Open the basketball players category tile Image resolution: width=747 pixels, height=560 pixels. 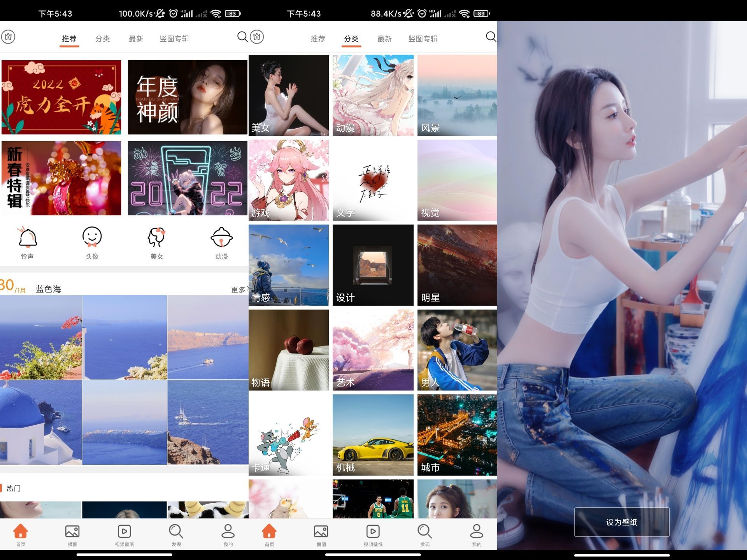[373, 499]
